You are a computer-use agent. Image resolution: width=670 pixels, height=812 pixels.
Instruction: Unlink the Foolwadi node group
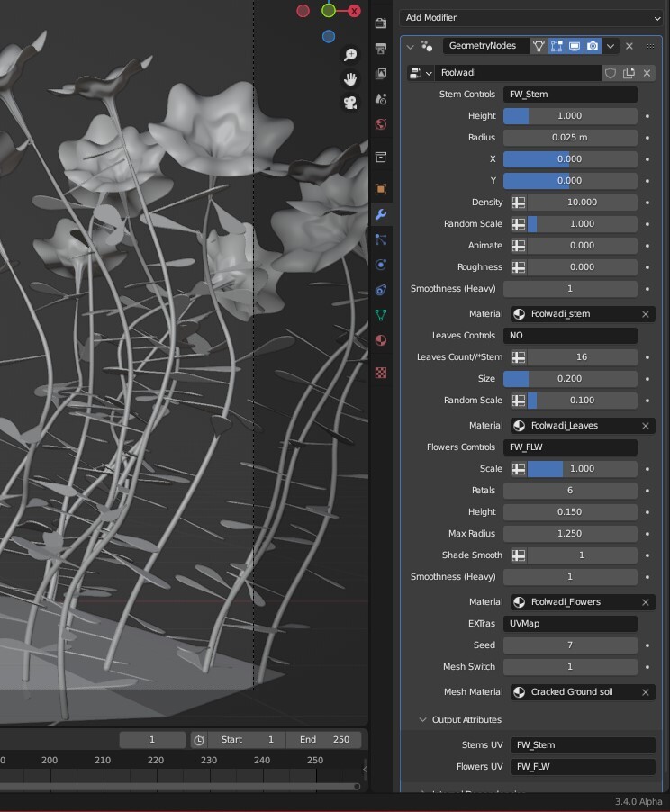tap(647, 73)
